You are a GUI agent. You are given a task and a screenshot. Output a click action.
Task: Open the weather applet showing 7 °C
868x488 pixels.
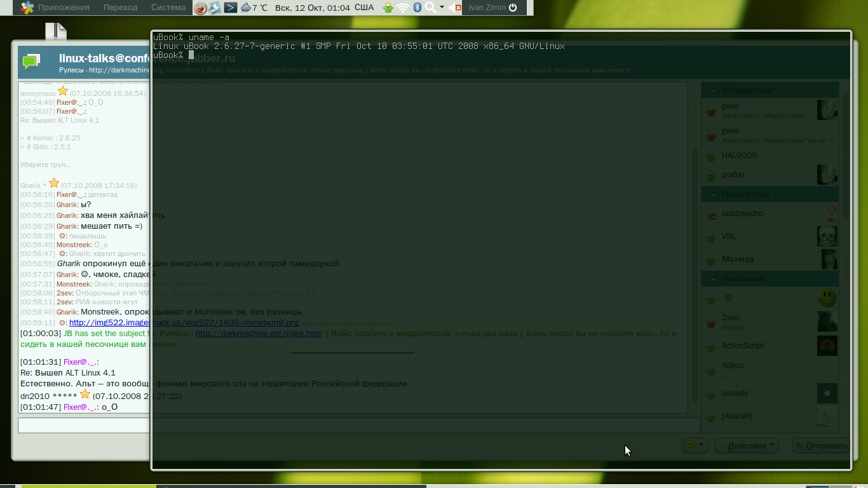(x=254, y=8)
